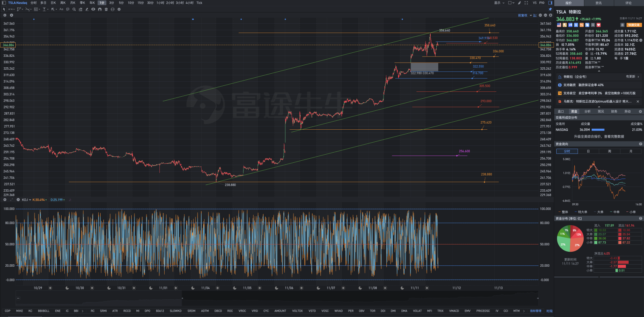Screen dimensions: 644x317
Task: Select the 分时 intraday view
Action: pyautogui.click(x=33, y=3)
